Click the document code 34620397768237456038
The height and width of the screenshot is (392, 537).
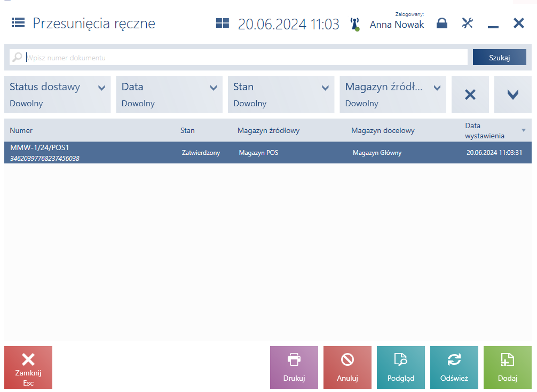pos(45,158)
